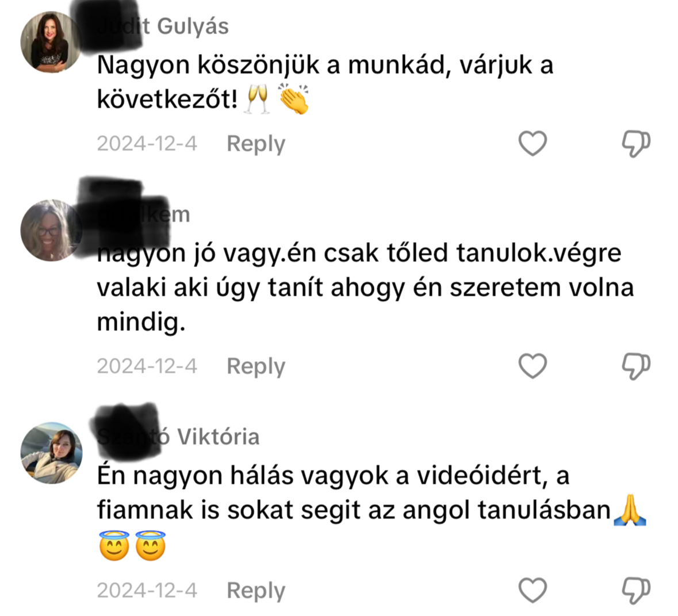678x616 pixels.
Task: Click the date under 'mindig.' comment
Action: coord(147,366)
